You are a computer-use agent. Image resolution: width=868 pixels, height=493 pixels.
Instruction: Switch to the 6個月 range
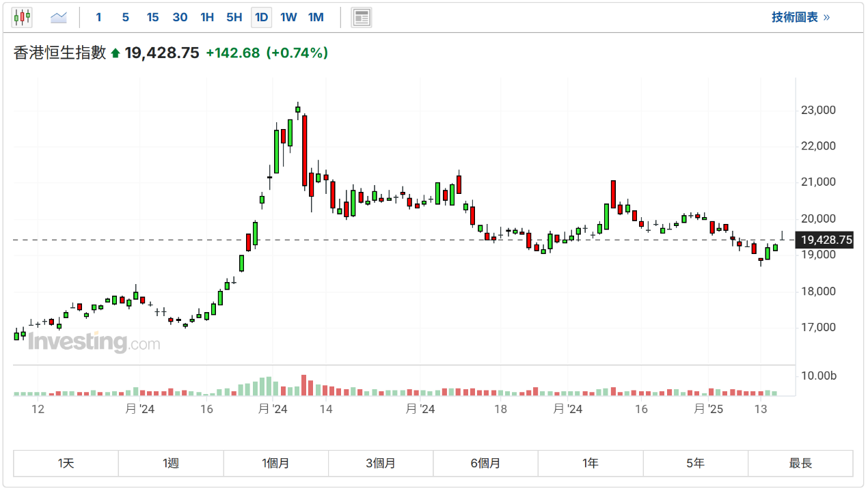coord(485,463)
